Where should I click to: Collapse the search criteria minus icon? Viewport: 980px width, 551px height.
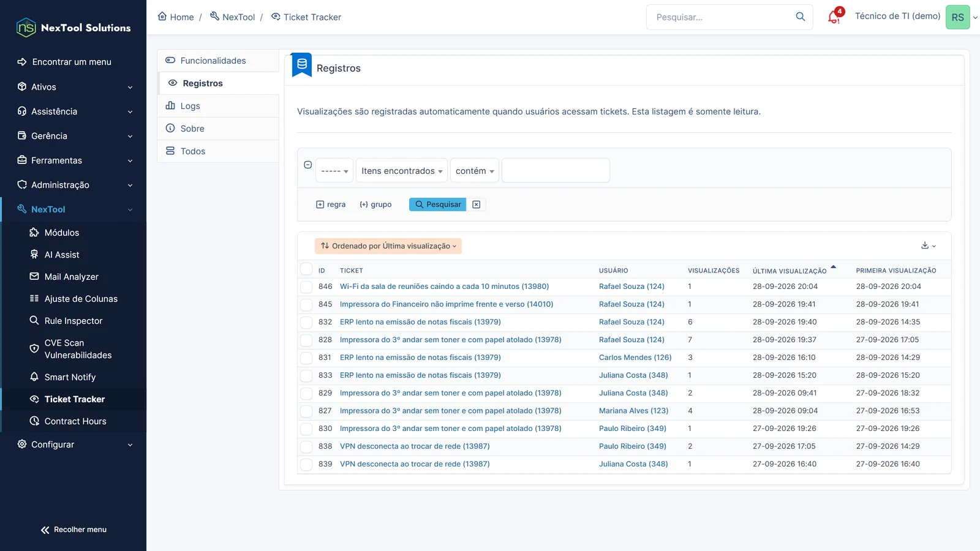[x=308, y=165]
